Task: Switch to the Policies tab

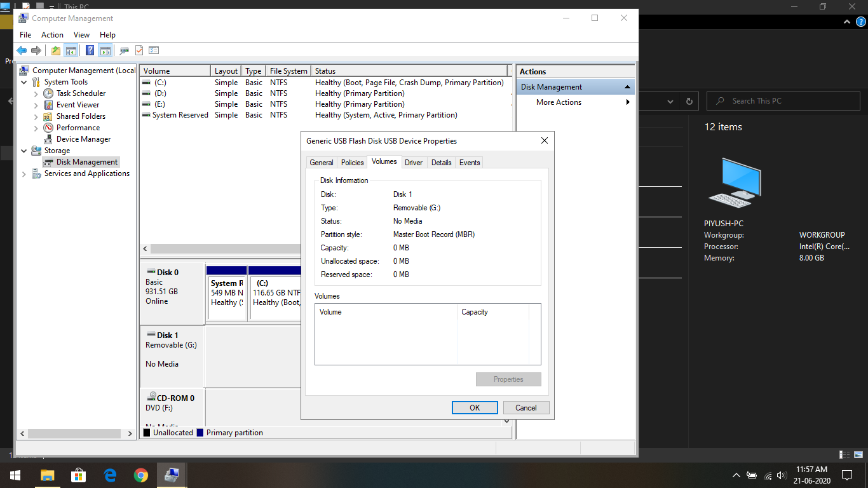Action: click(353, 163)
